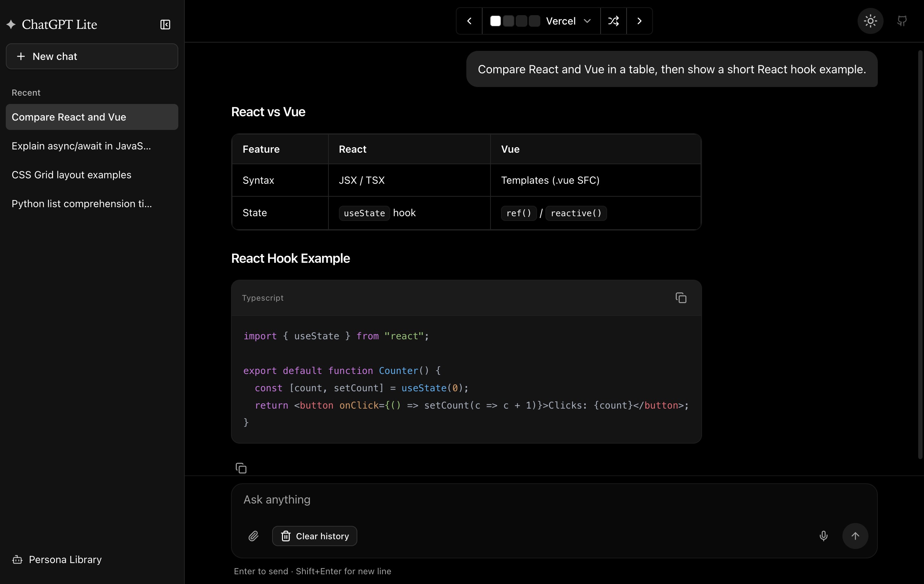The image size is (924, 584).
Task: Click the Clear history button
Action: pos(315,536)
